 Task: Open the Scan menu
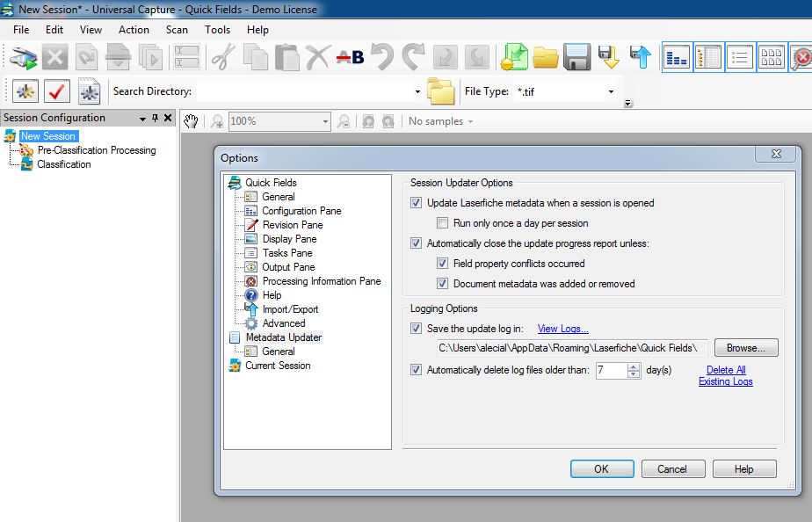(x=177, y=30)
